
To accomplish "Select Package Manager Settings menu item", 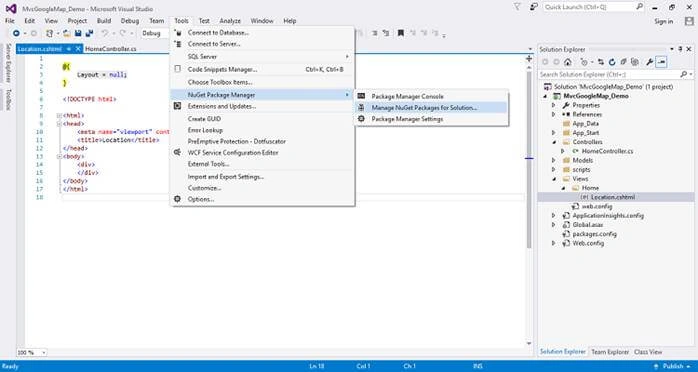I will coord(431,119).
